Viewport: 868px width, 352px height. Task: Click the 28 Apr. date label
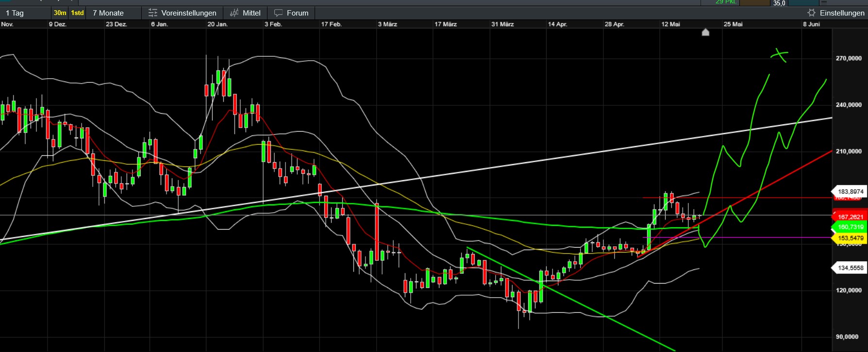click(615, 24)
